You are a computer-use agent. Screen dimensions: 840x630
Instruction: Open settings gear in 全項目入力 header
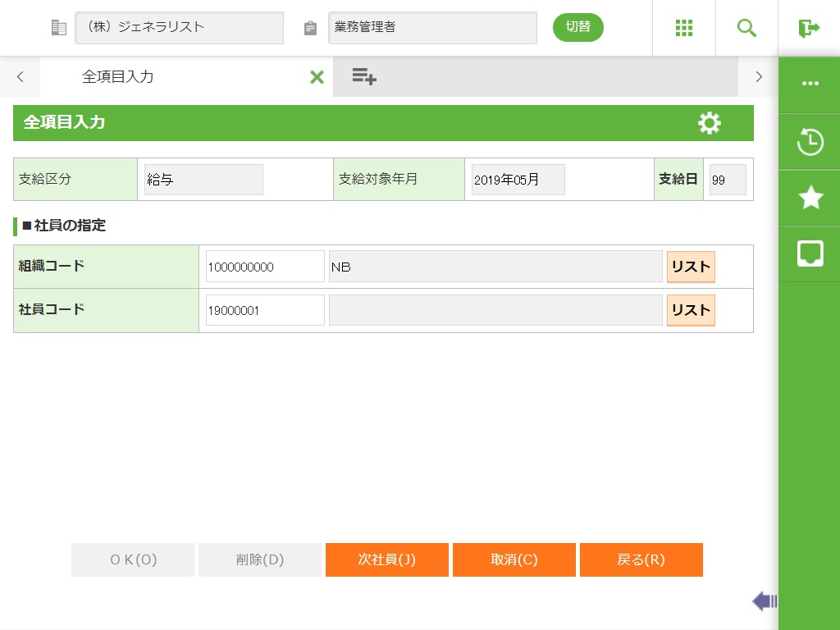709,123
